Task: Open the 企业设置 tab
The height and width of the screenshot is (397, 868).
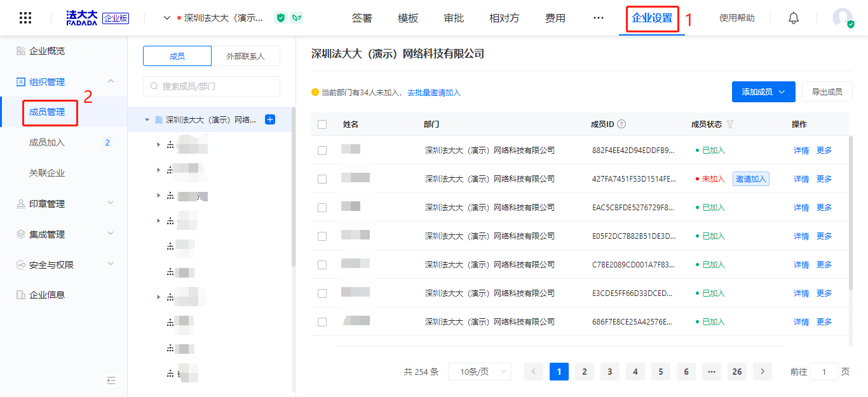Action: [x=652, y=18]
